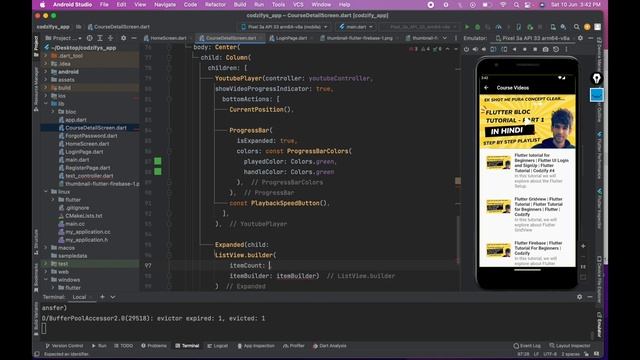Toggle the Structure side tool window
The height and width of the screenshot is (360, 640).
[36, 242]
